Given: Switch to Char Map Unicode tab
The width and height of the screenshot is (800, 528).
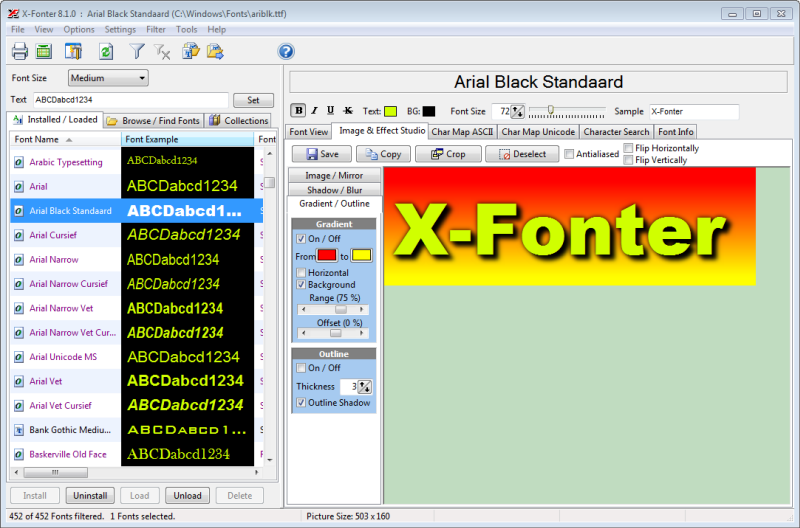Looking at the screenshot, I should pos(538,132).
